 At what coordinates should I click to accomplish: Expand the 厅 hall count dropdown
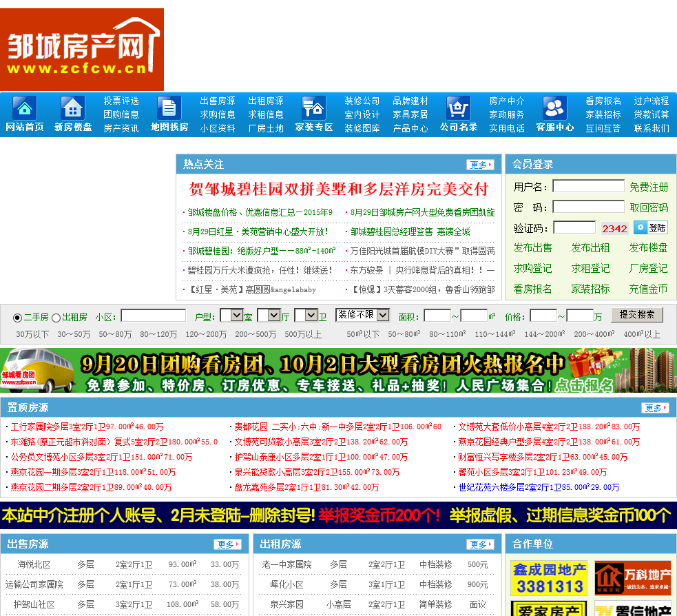coord(269,316)
